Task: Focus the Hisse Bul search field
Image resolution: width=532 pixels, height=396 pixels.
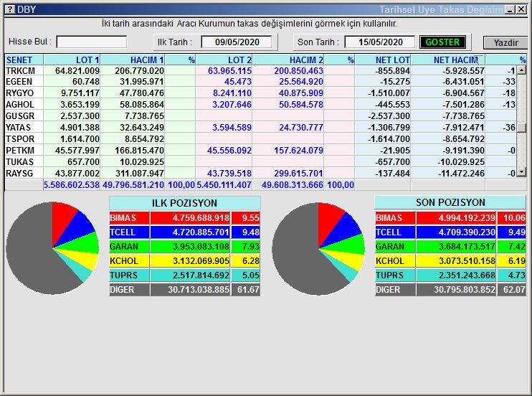Action: click(x=91, y=42)
